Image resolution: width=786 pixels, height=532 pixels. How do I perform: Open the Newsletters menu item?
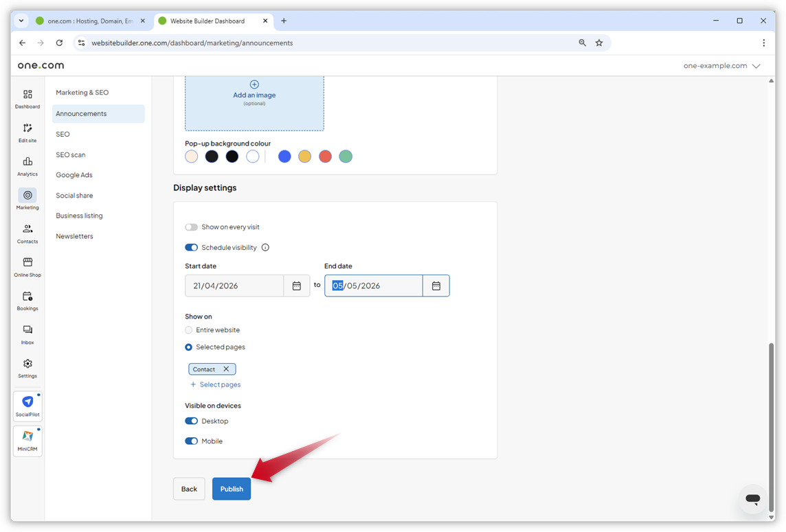74,235
